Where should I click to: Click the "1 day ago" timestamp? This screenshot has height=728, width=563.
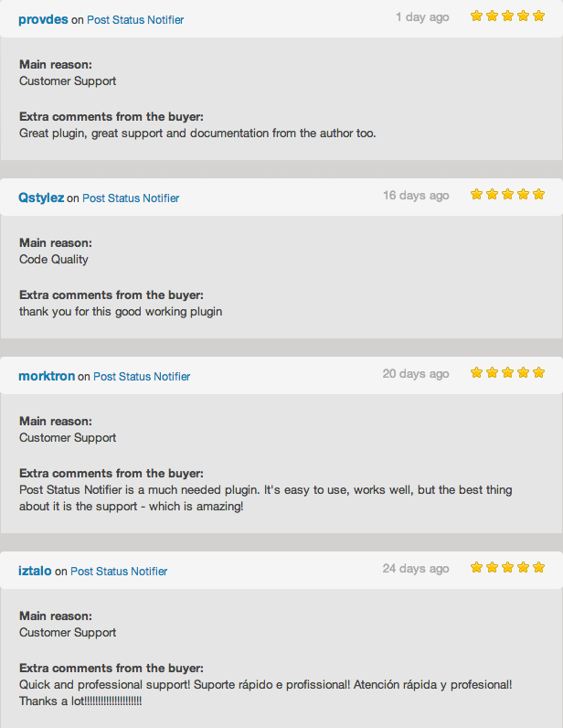pyautogui.click(x=422, y=16)
